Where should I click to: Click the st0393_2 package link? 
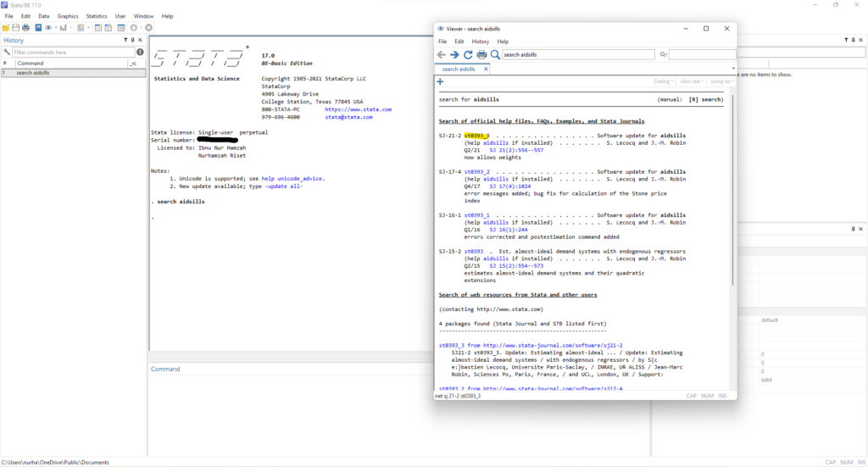pos(476,172)
